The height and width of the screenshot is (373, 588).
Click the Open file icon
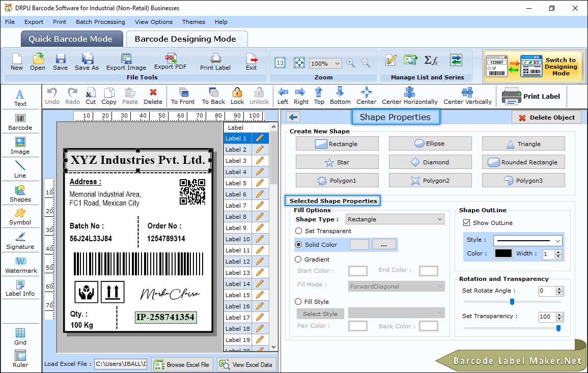38,62
